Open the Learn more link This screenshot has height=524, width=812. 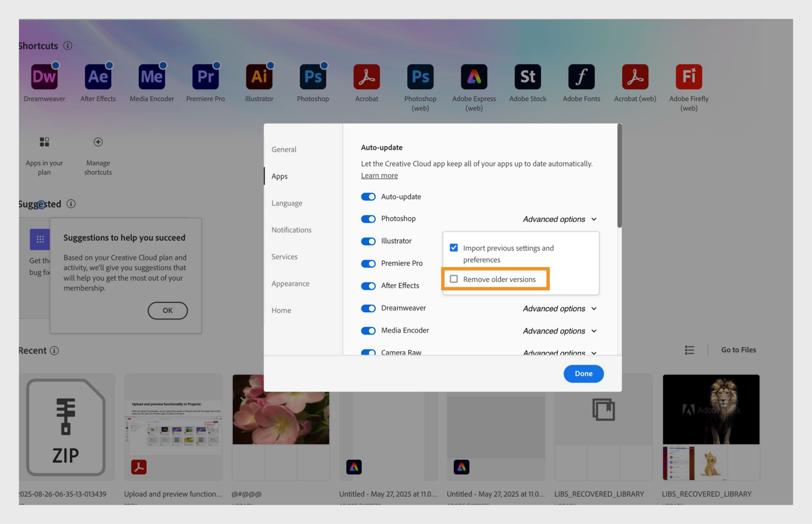click(x=379, y=175)
